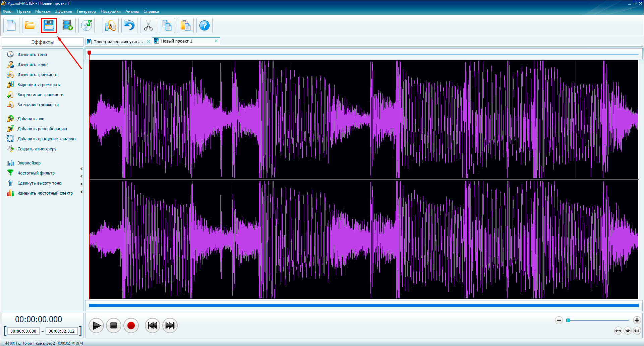Paste with the clipboard toolbar icon
Screen dimensions: 644x346
pos(186,25)
